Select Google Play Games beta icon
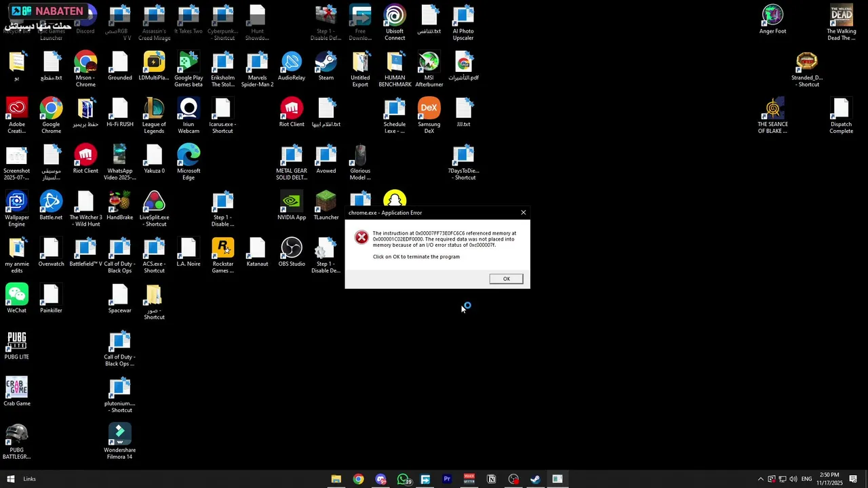The height and width of the screenshot is (488, 868). pos(189,69)
